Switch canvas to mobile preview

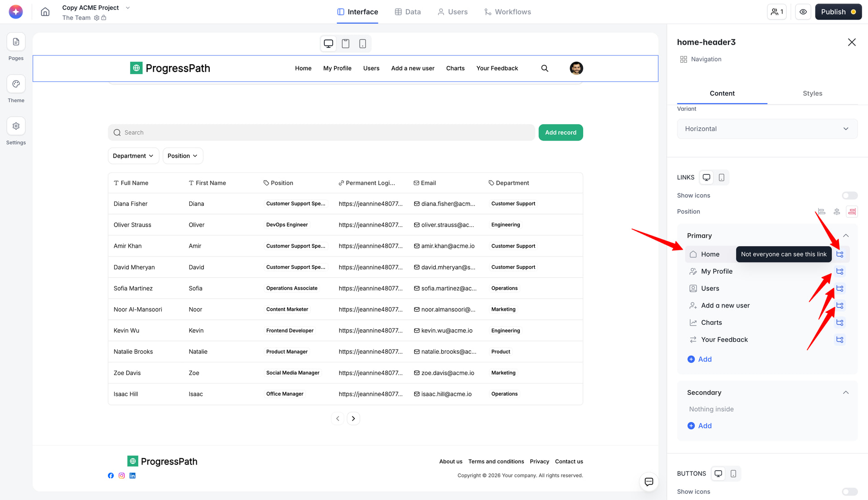pyautogui.click(x=363, y=44)
